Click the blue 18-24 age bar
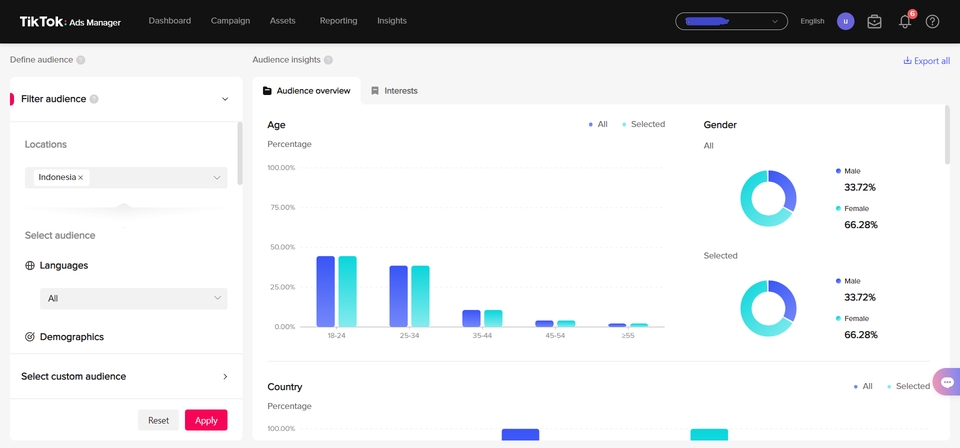Viewport: 960px width, 448px height. pyautogui.click(x=326, y=291)
